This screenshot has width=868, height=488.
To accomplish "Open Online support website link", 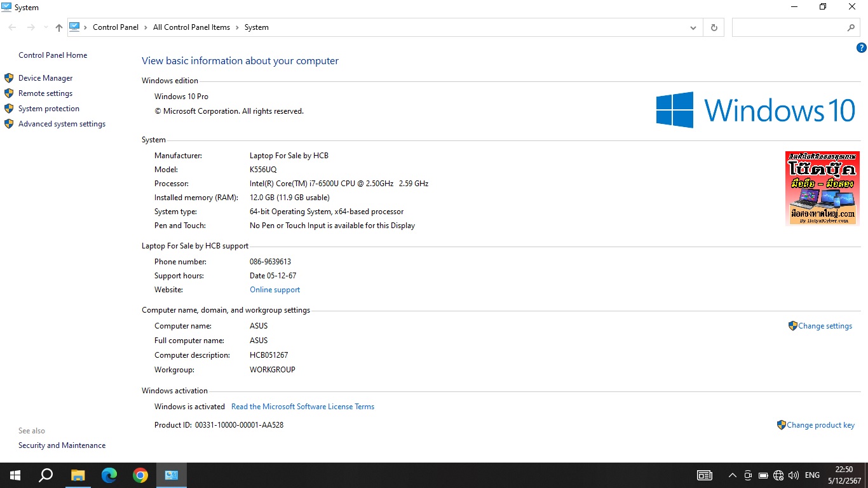I will [x=275, y=290].
